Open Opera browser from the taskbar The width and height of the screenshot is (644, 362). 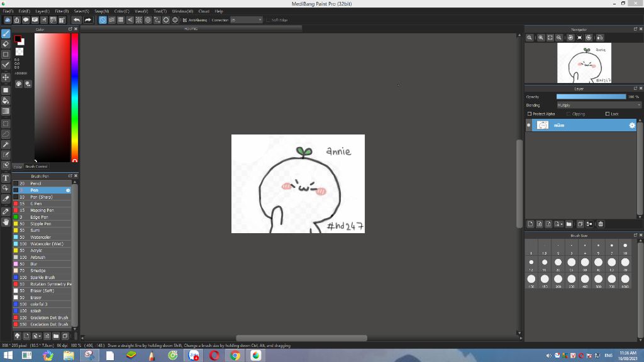(214, 356)
